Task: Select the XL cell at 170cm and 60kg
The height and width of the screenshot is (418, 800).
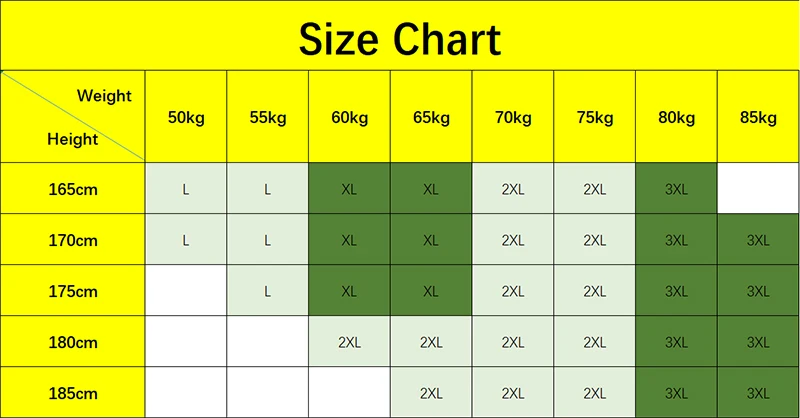Action: (x=349, y=239)
